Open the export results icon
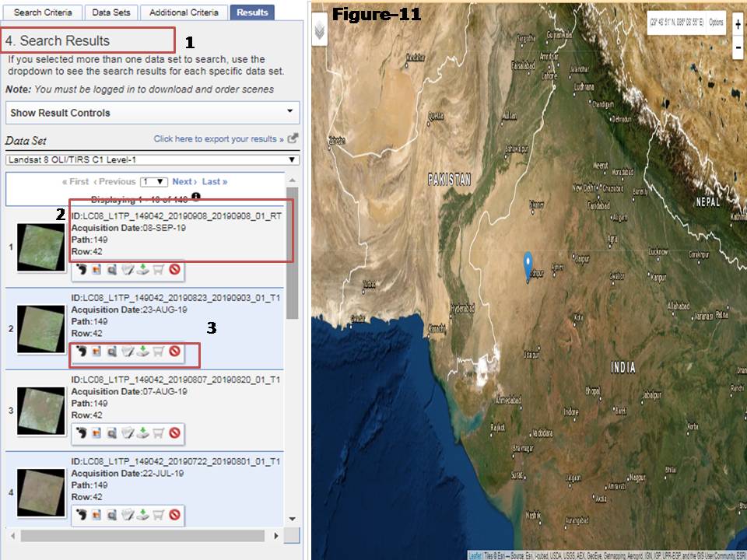 tap(293, 138)
